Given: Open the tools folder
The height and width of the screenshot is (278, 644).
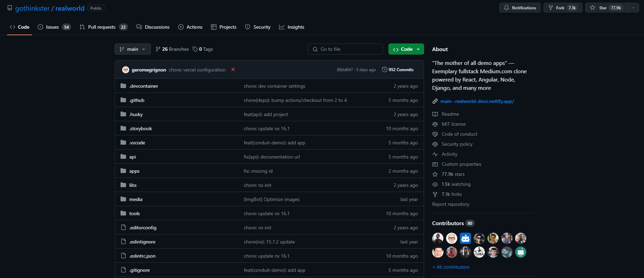Looking at the screenshot, I should coord(135,213).
